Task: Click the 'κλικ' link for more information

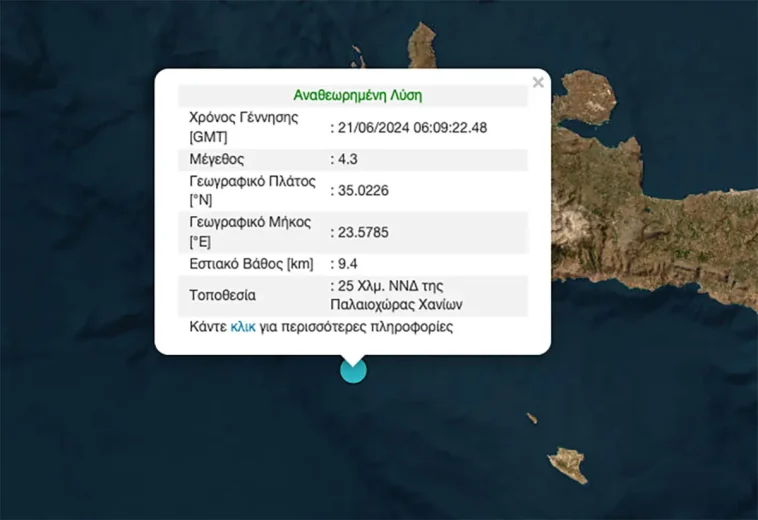Action: coord(244,327)
